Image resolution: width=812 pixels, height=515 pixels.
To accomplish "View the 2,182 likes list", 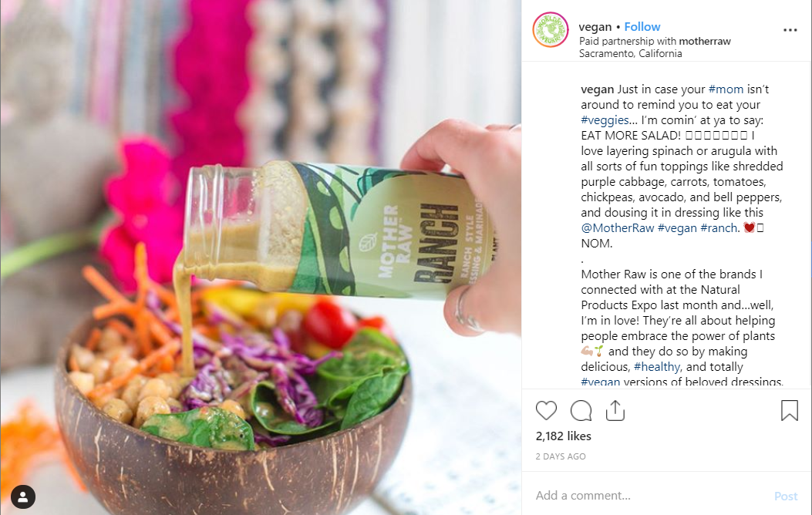I will click(564, 436).
